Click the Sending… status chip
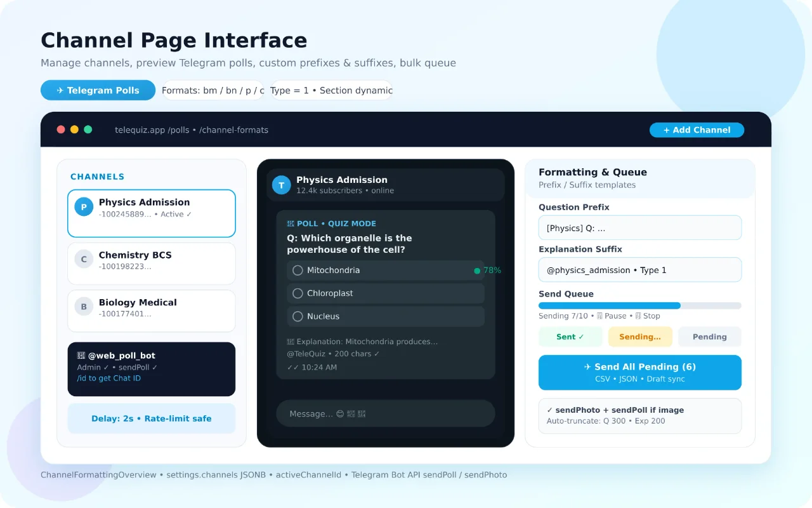This screenshot has height=508, width=812. point(640,337)
